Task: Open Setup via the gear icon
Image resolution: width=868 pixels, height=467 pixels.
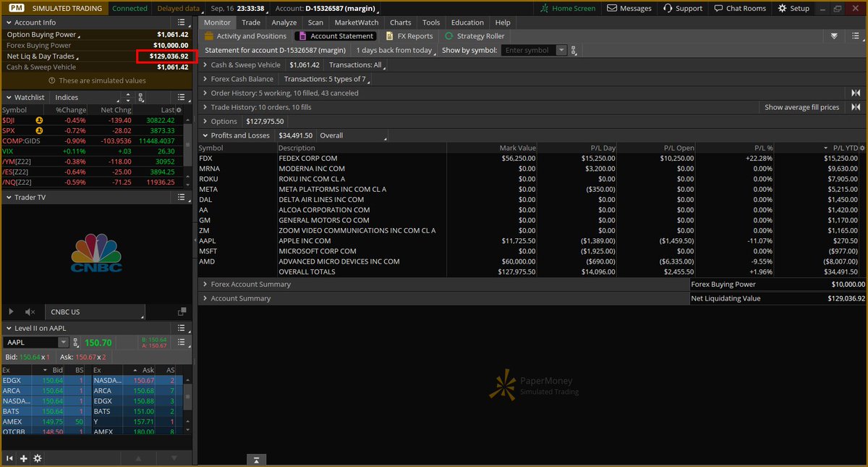Action: tap(793, 8)
